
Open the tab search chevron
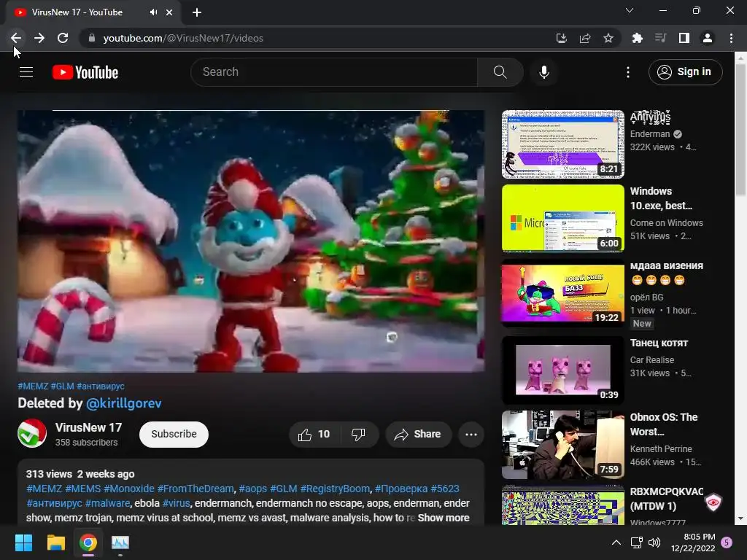click(630, 10)
